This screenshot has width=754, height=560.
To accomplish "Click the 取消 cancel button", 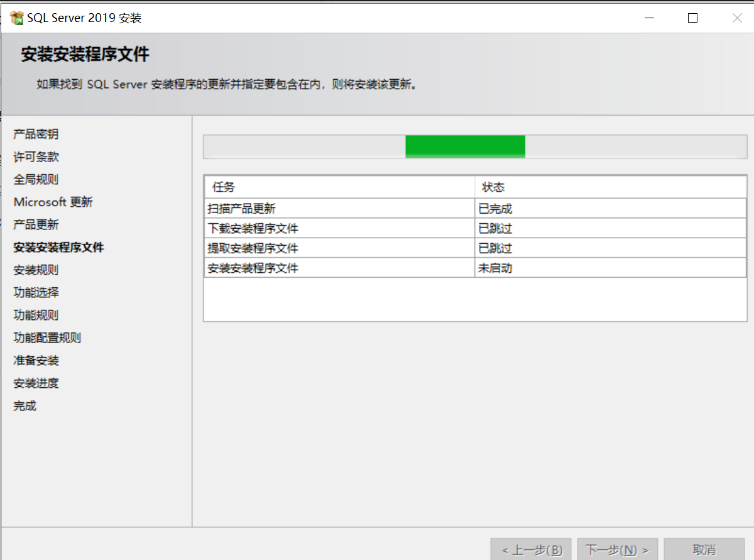I will click(704, 550).
